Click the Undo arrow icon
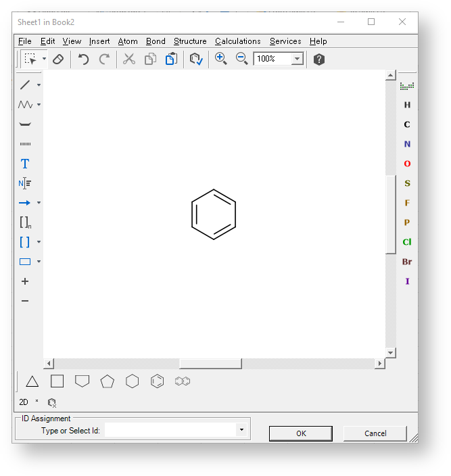 point(83,59)
